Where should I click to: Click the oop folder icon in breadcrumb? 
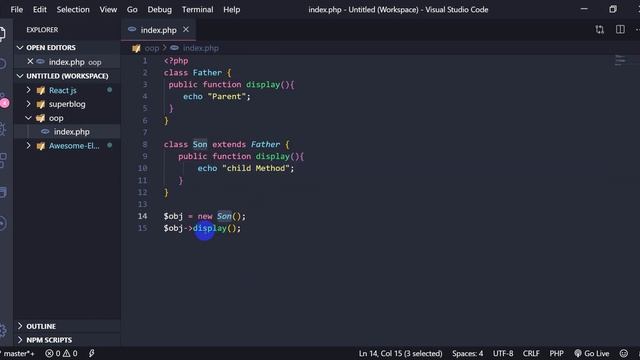(x=136, y=49)
